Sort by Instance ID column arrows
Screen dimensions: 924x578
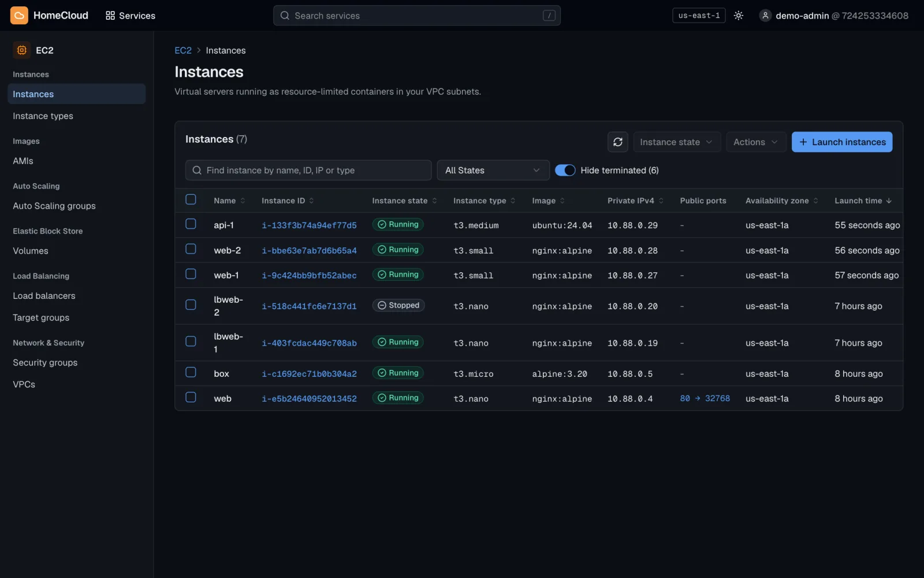click(312, 201)
